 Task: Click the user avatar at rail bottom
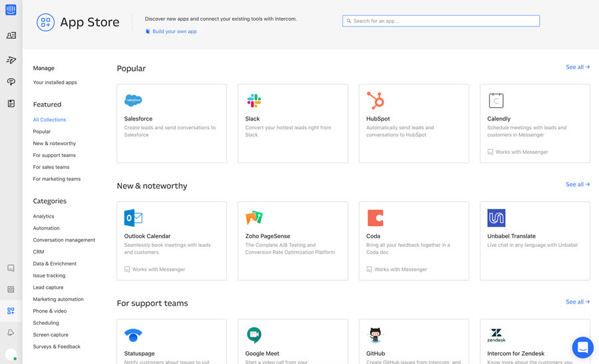click(11, 354)
